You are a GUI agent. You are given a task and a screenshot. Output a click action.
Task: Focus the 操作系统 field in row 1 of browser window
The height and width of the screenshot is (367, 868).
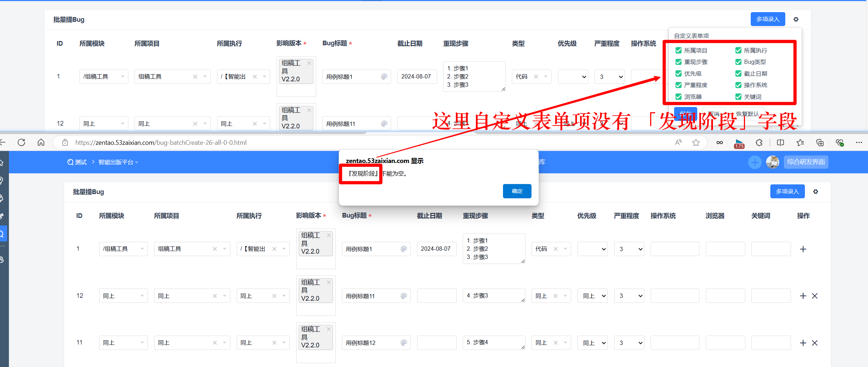(675, 249)
